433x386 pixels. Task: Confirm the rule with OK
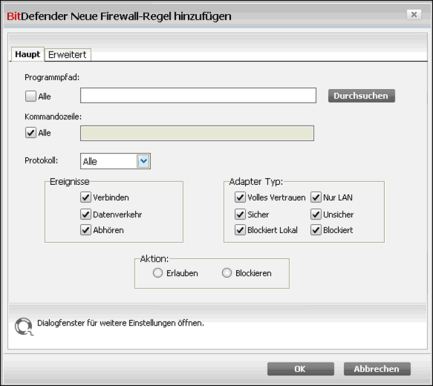point(300,369)
